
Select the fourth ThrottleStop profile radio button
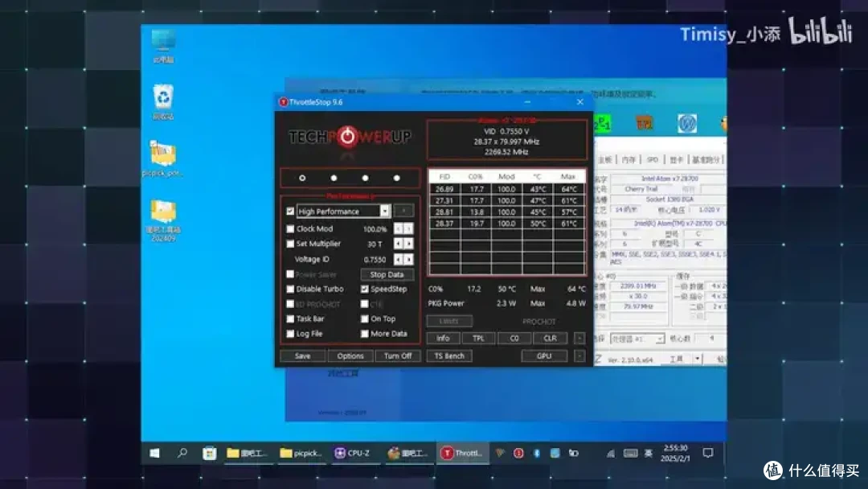click(397, 179)
